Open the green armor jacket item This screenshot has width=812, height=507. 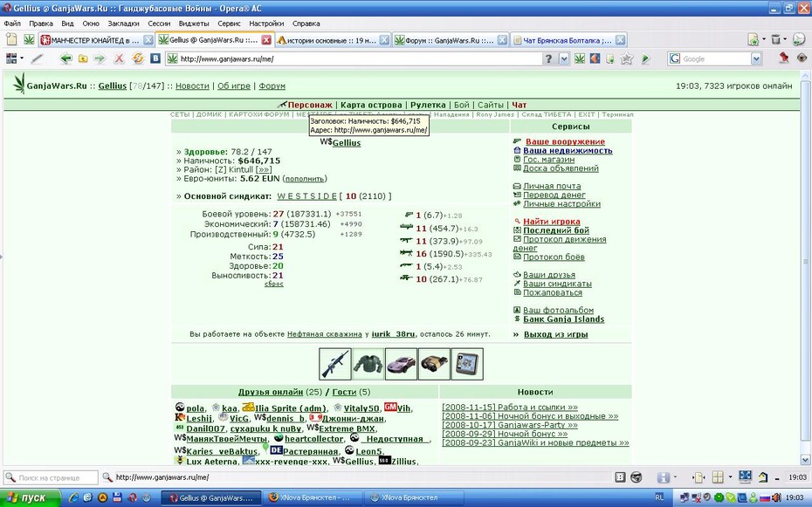coord(368,364)
